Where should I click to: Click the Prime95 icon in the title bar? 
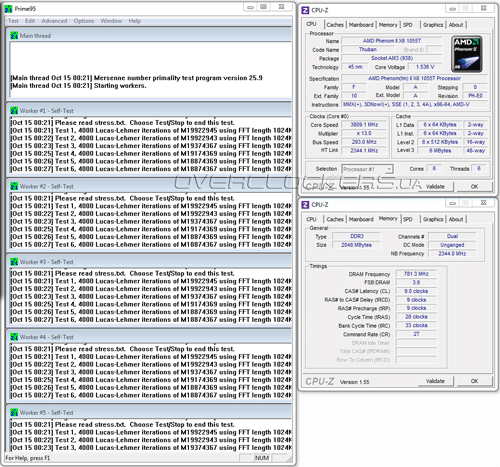pos(8,9)
